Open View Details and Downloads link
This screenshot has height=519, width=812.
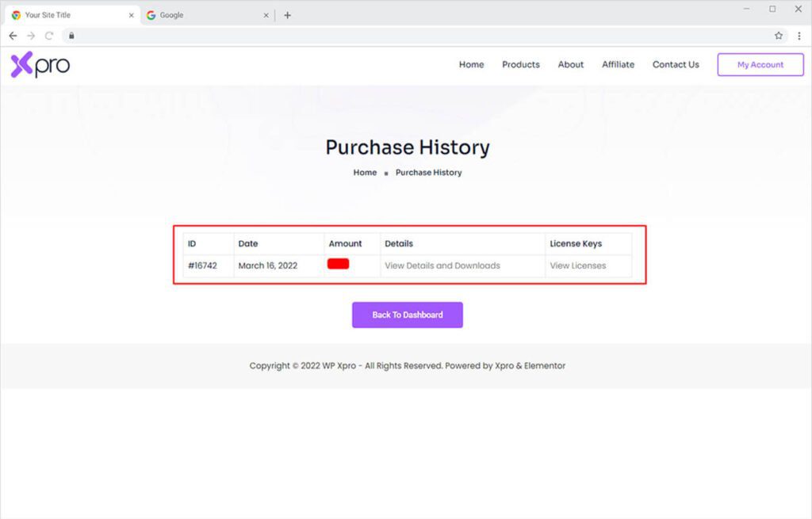pos(442,265)
